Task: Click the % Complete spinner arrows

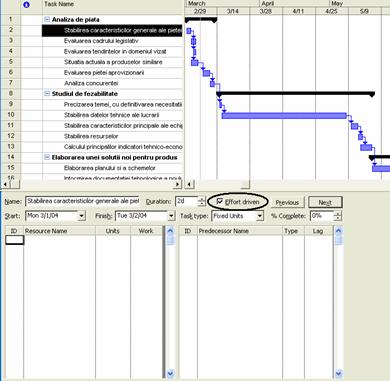Action: (x=337, y=216)
